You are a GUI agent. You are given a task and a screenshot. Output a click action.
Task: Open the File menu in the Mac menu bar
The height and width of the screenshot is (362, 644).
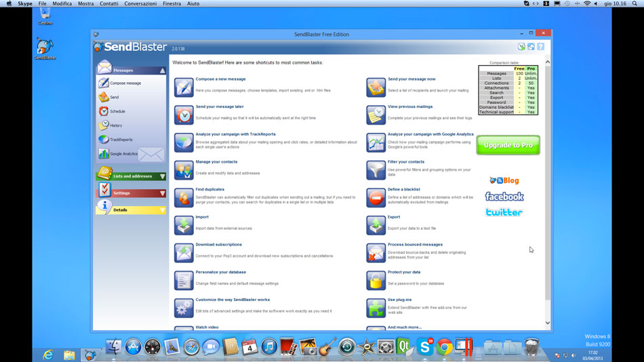click(42, 3)
